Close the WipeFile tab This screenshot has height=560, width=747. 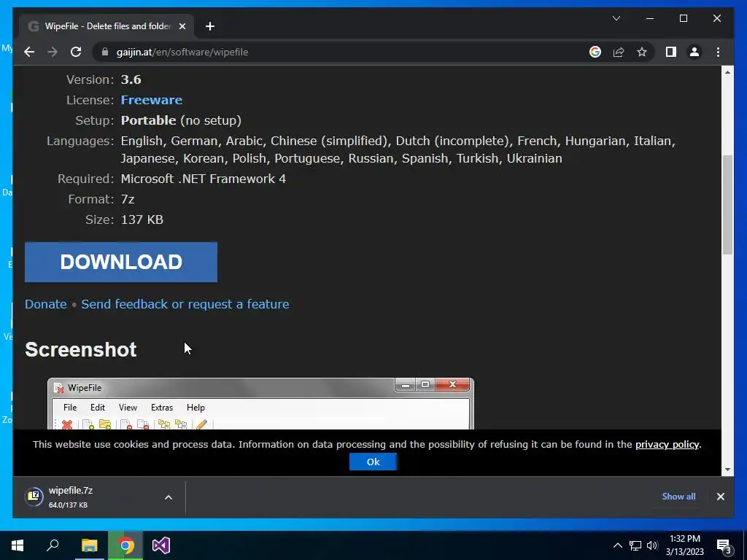pyautogui.click(x=182, y=26)
